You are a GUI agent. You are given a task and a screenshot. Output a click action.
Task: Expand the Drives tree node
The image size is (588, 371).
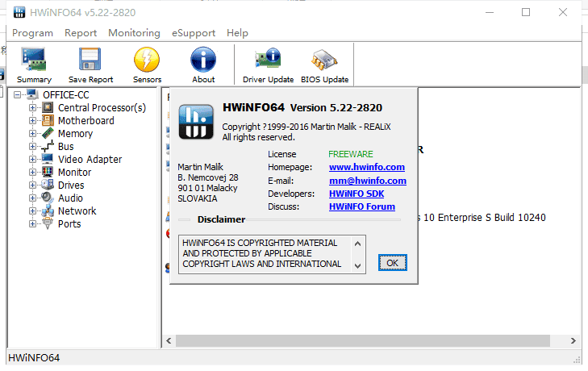[x=33, y=185]
